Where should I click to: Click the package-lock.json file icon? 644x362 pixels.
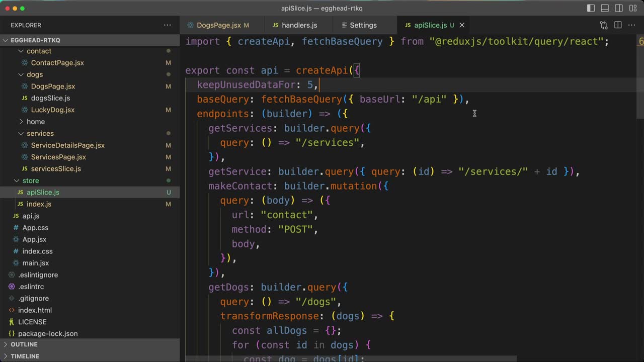click(x=12, y=333)
